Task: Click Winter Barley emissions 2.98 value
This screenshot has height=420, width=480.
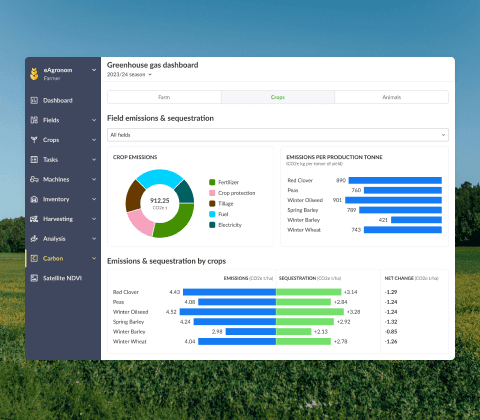Action: [217, 332]
